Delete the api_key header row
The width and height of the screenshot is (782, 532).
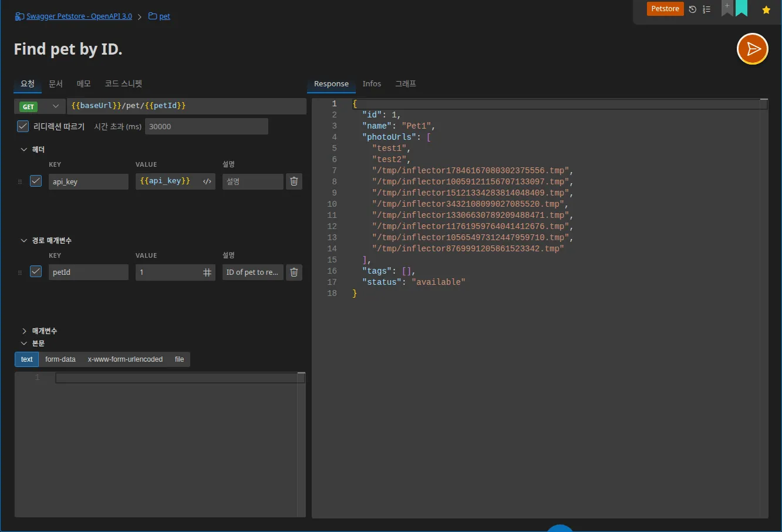(294, 181)
